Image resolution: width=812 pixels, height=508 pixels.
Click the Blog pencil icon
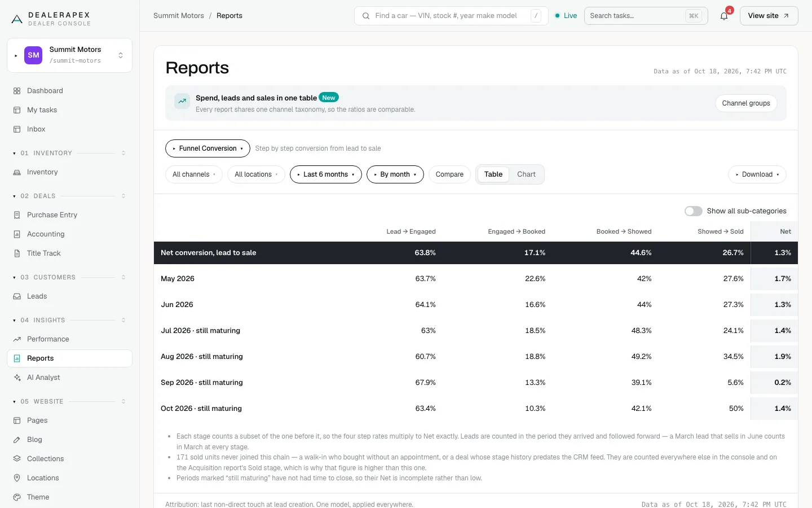pyautogui.click(x=17, y=440)
